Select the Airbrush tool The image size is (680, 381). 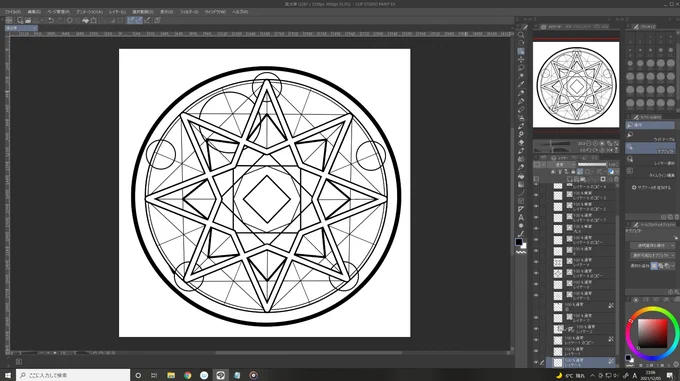coord(521,118)
